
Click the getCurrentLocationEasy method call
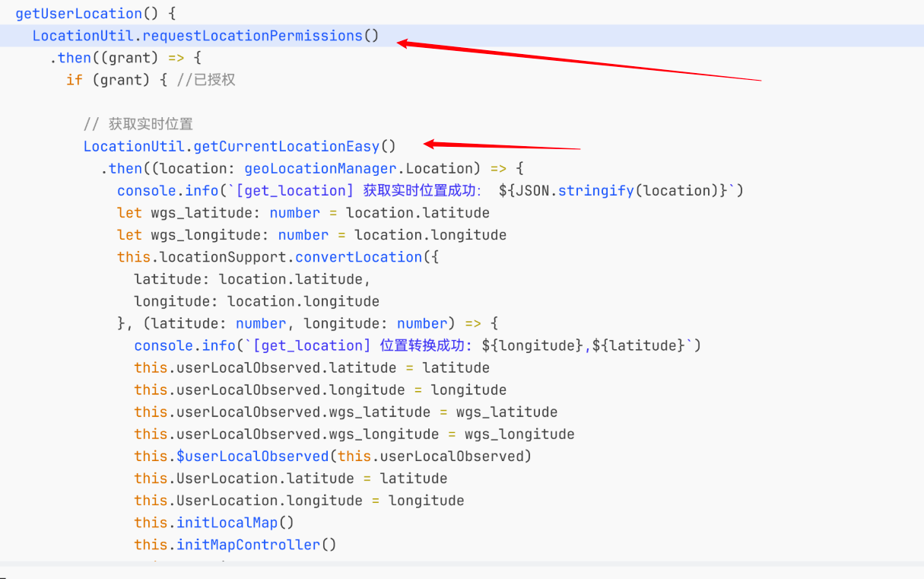pos(295,146)
